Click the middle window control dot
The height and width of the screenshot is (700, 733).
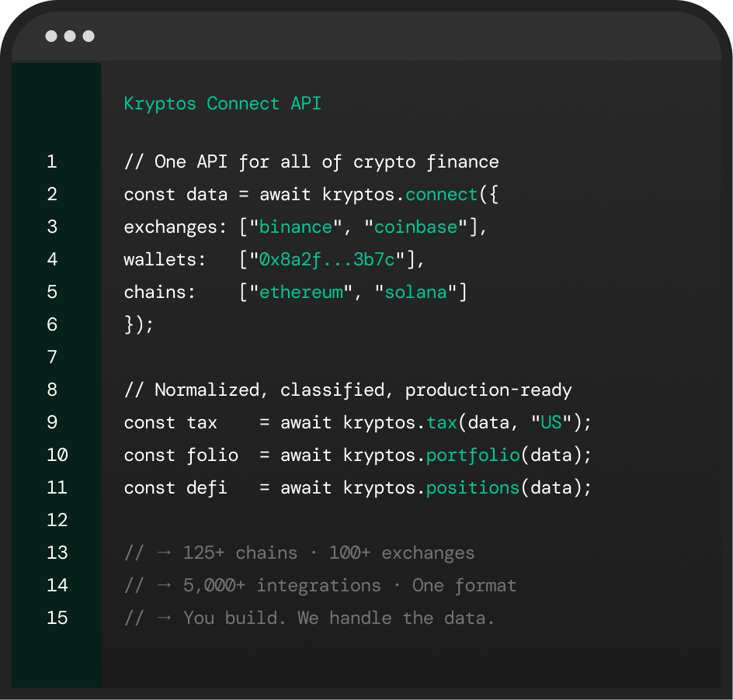coord(70,36)
